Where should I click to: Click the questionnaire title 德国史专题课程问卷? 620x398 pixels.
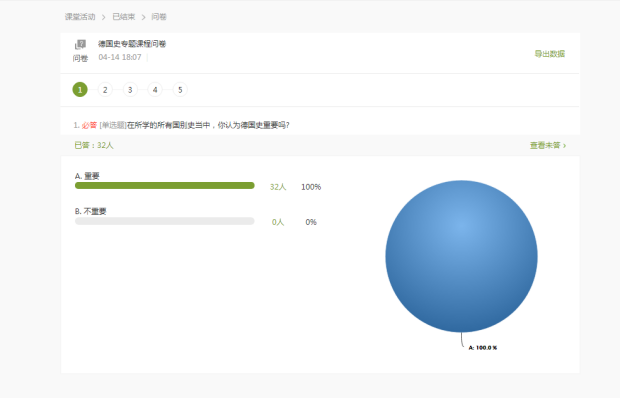[132, 44]
